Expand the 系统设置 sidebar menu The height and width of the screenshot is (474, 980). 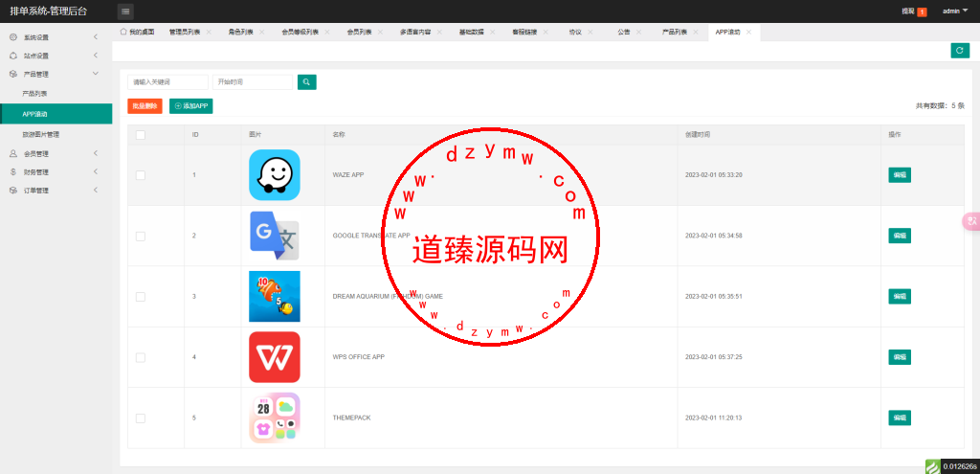(x=96, y=37)
